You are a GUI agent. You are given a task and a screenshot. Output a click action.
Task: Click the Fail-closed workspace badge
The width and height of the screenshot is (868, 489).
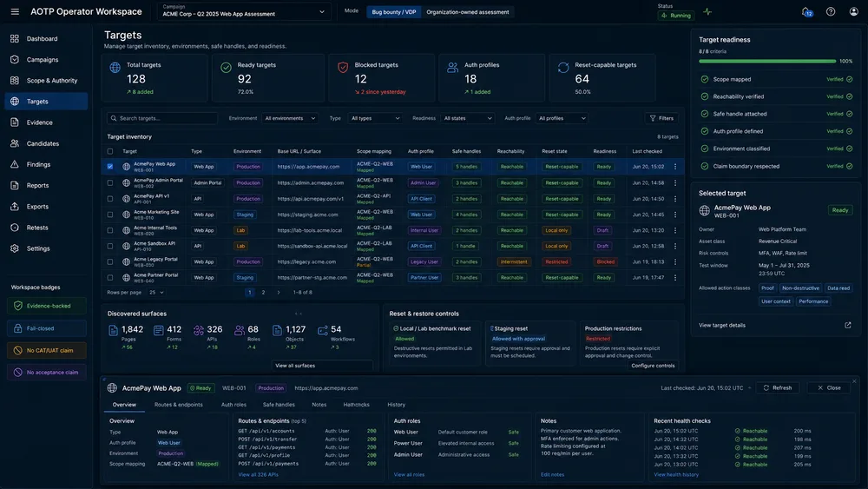[x=47, y=328]
